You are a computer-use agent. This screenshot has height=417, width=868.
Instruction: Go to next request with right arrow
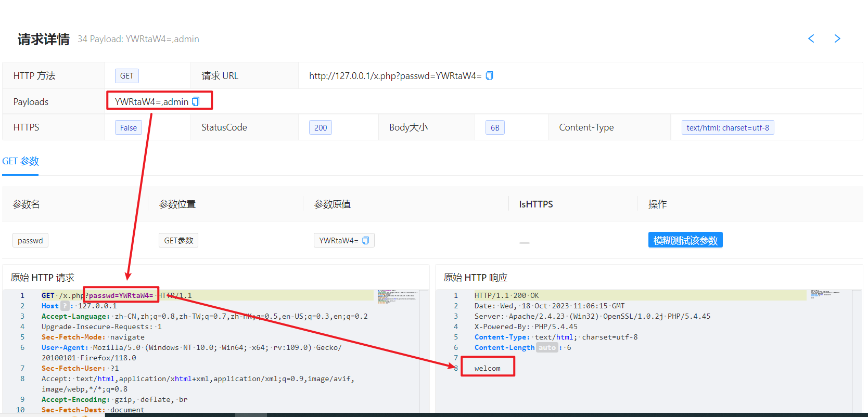(x=837, y=38)
